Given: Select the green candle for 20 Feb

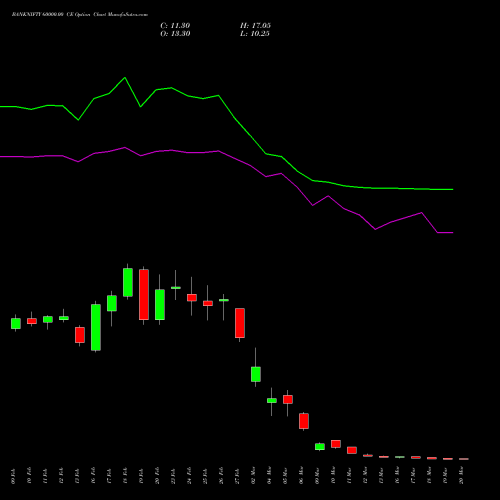Looking at the screenshot, I should coord(160,305).
